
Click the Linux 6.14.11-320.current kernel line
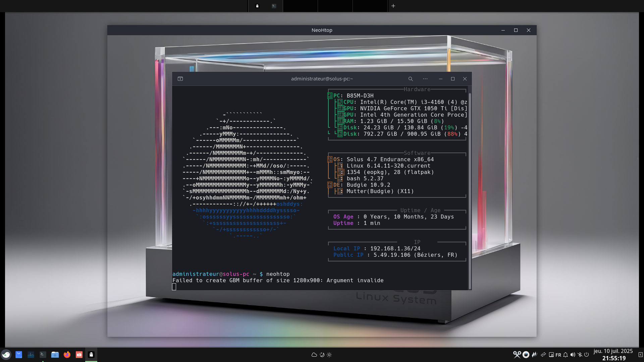[384, 166]
